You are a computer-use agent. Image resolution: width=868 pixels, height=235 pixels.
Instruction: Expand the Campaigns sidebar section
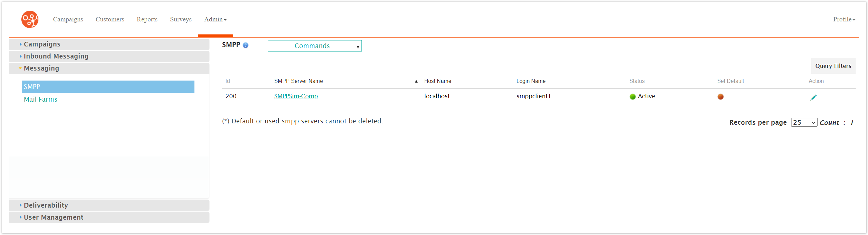point(42,44)
